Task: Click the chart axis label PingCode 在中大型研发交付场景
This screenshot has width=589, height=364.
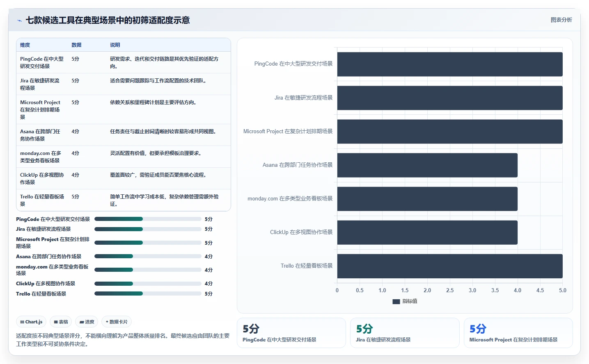Action: point(293,64)
